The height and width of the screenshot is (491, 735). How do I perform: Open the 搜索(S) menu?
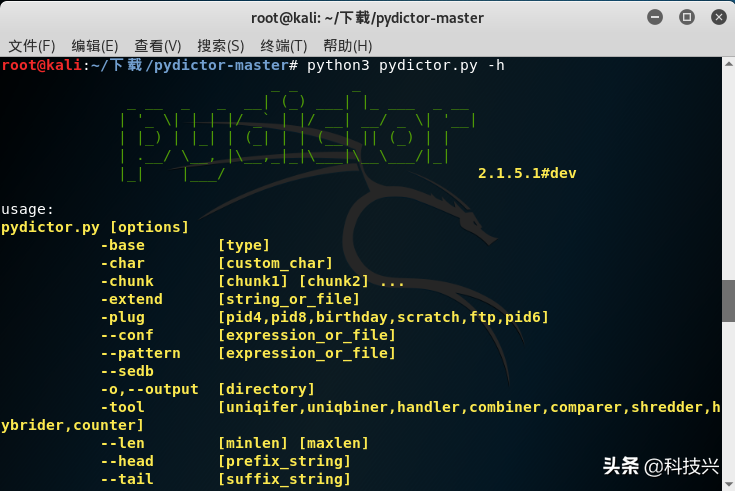221,46
